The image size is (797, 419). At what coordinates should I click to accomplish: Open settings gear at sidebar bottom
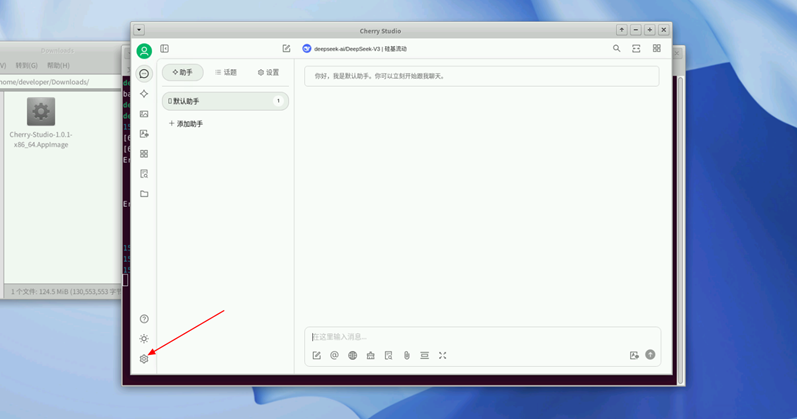[x=144, y=359]
